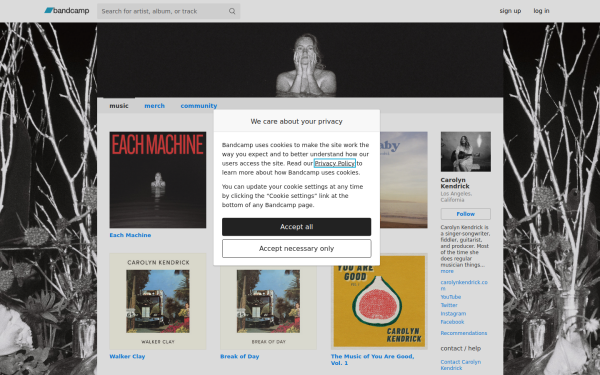Open the Walker Clay album cover
600x375 pixels.
[158, 301]
